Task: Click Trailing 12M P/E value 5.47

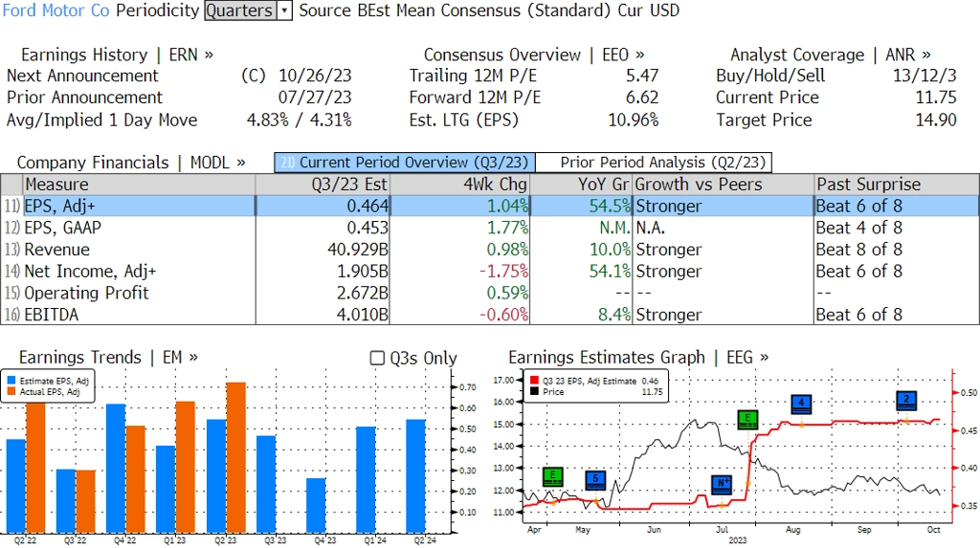Action: pos(642,76)
